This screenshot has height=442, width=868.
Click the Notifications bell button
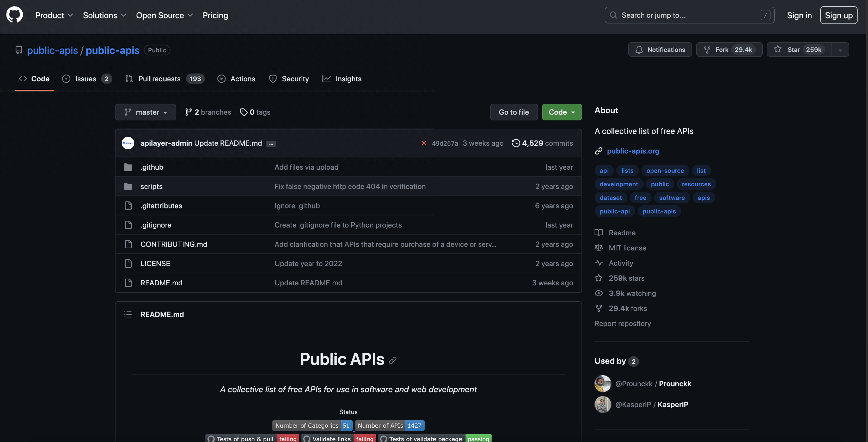(x=660, y=50)
